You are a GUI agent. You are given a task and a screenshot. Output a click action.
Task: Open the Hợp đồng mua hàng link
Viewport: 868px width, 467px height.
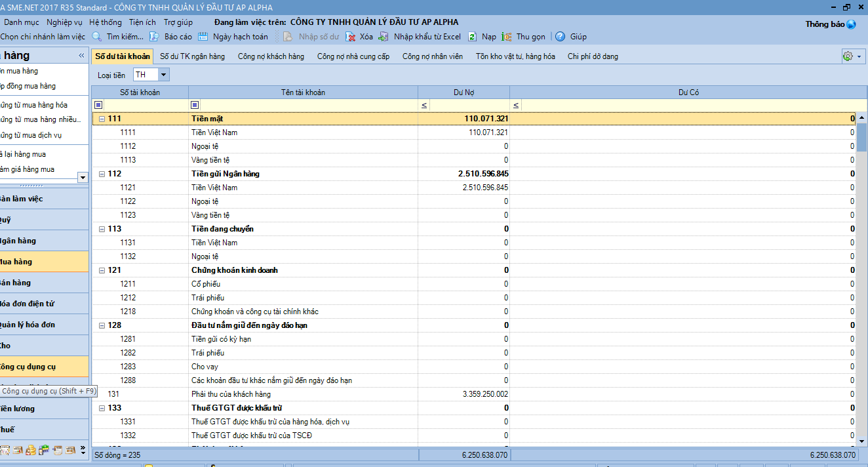tap(28, 86)
